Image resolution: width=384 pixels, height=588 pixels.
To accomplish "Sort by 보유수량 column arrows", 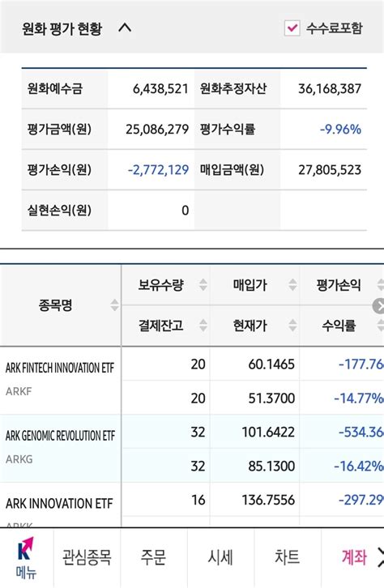I will click(203, 284).
